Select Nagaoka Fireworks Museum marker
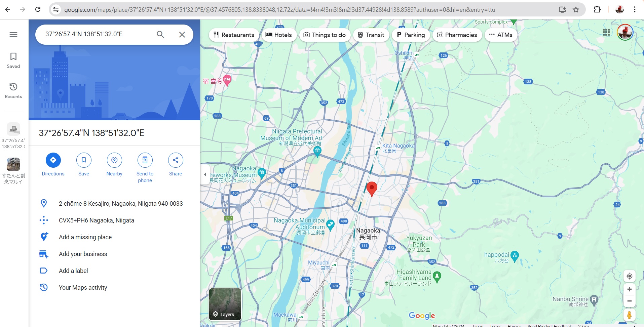The width and height of the screenshot is (644, 327). click(x=262, y=173)
